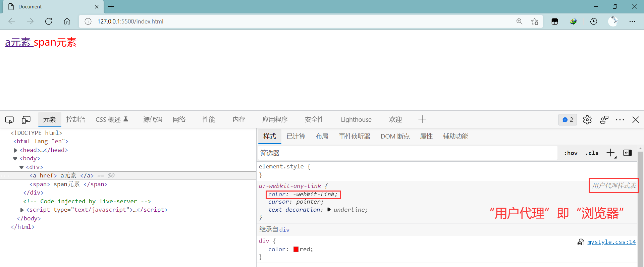Screen dimensions: 644x267
Task: Open DevTools feedback icon
Action: 604,120
